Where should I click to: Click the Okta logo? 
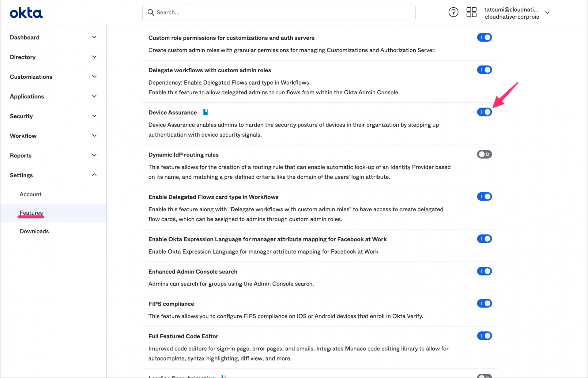point(26,13)
